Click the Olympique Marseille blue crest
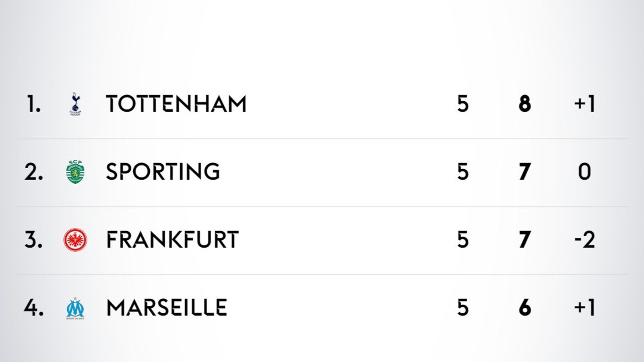644x362 pixels. [x=75, y=309]
